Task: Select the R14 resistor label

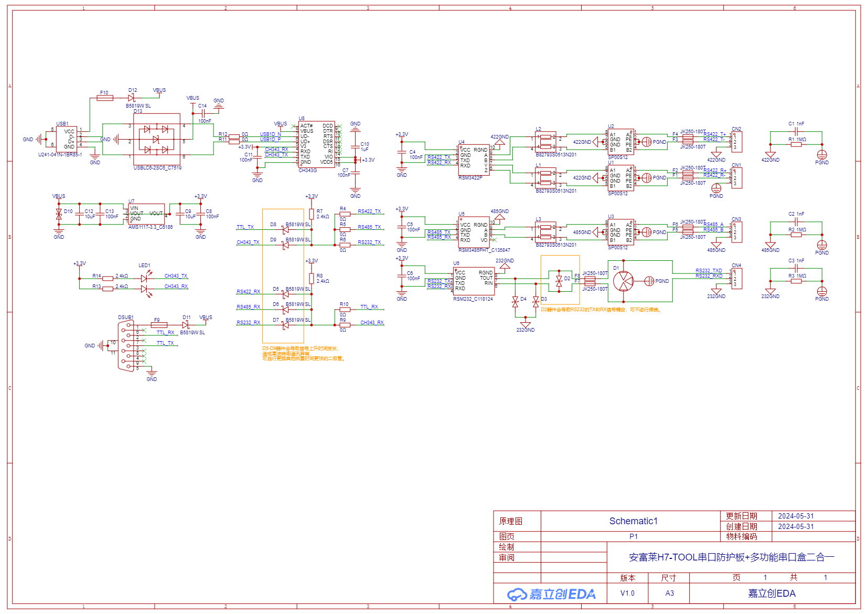Action: coord(97,276)
